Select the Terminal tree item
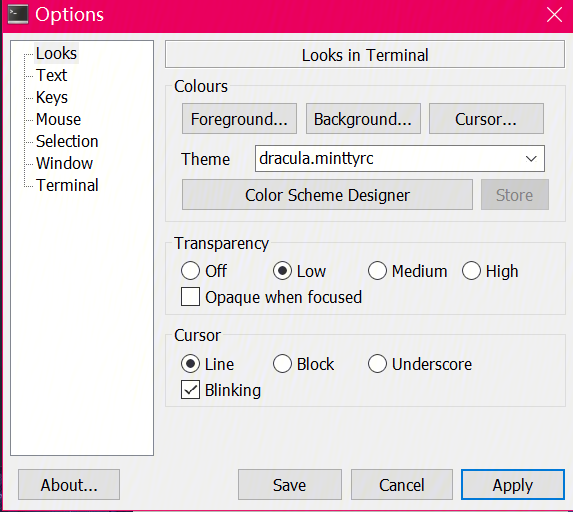 pos(67,185)
